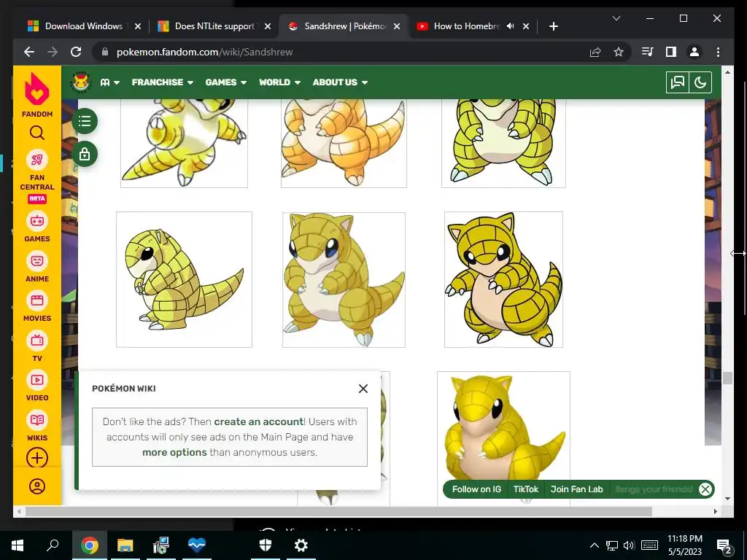Open the blue-eyed Sandshrew artwork thumbnail
Image resolution: width=747 pixels, height=560 pixels.
coord(344,280)
